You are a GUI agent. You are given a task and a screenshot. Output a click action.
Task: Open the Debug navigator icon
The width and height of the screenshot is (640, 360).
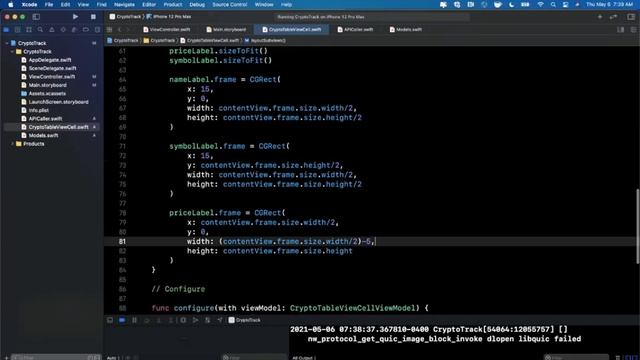click(x=74, y=29)
